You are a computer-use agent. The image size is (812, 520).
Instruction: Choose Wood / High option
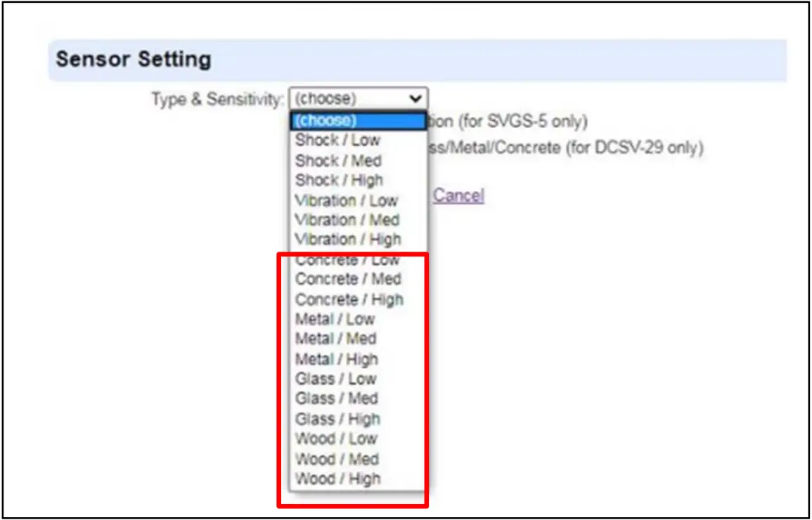(337, 479)
